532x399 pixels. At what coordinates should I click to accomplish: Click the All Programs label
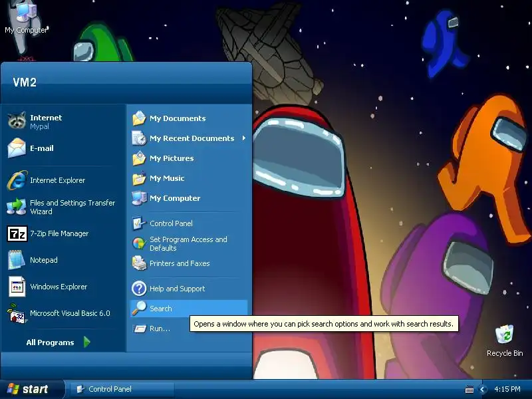pyautogui.click(x=51, y=342)
